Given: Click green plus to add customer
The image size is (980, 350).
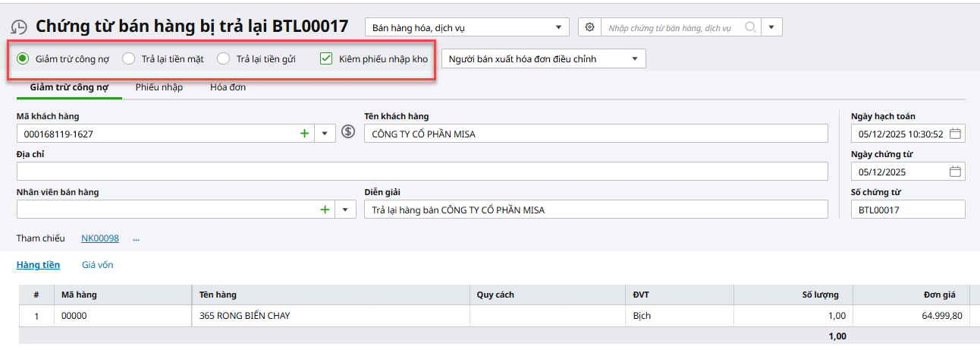Looking at the screenshot, I should click(304, 134).
